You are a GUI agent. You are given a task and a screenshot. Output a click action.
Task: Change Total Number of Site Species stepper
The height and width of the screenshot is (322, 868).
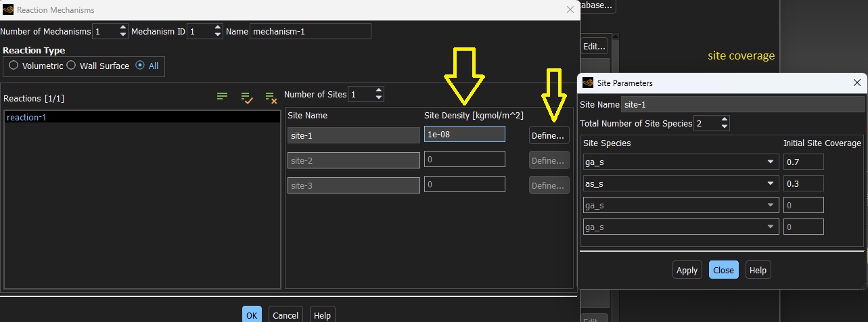725,124
